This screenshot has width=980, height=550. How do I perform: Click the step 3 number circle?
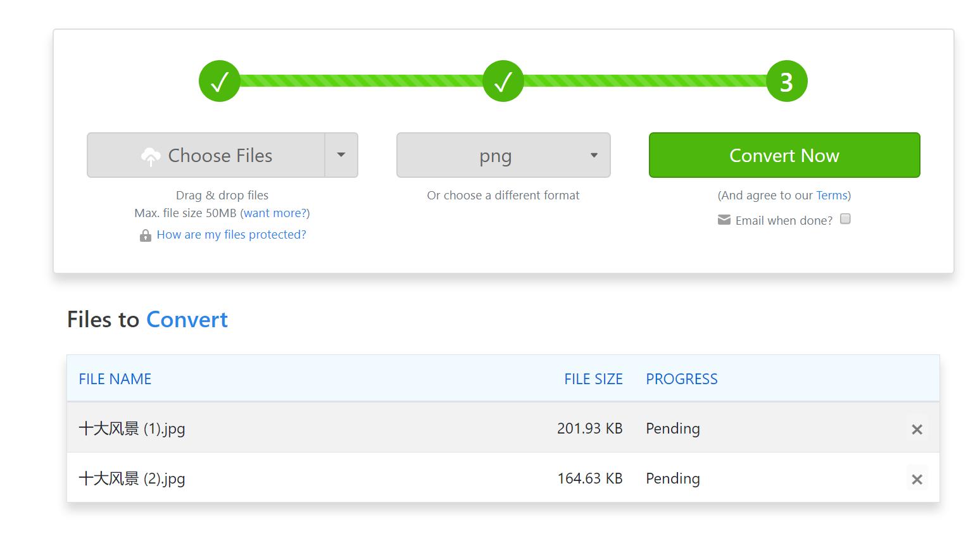click(x=786, y=81)
